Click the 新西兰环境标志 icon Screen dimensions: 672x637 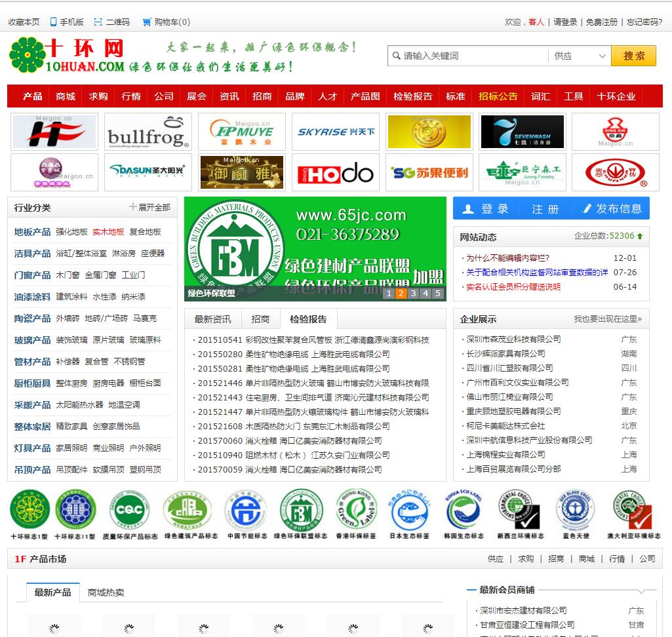point(521,514)
